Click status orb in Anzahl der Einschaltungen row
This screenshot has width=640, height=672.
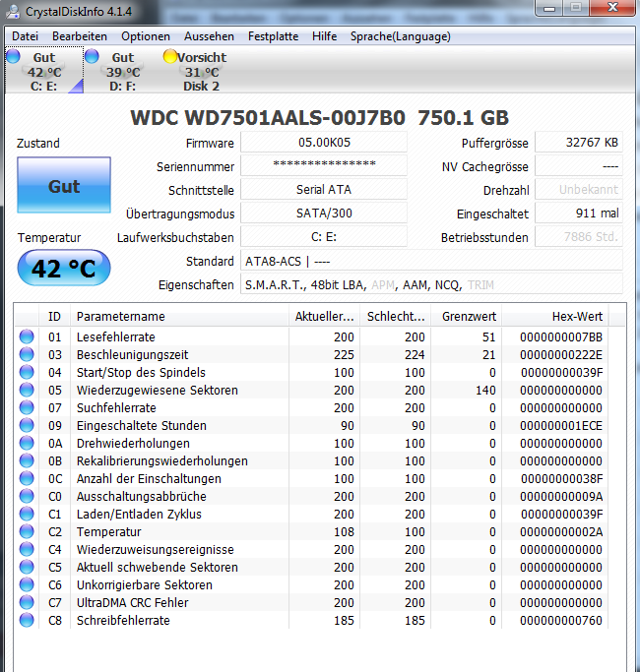[x=27, y=478]
